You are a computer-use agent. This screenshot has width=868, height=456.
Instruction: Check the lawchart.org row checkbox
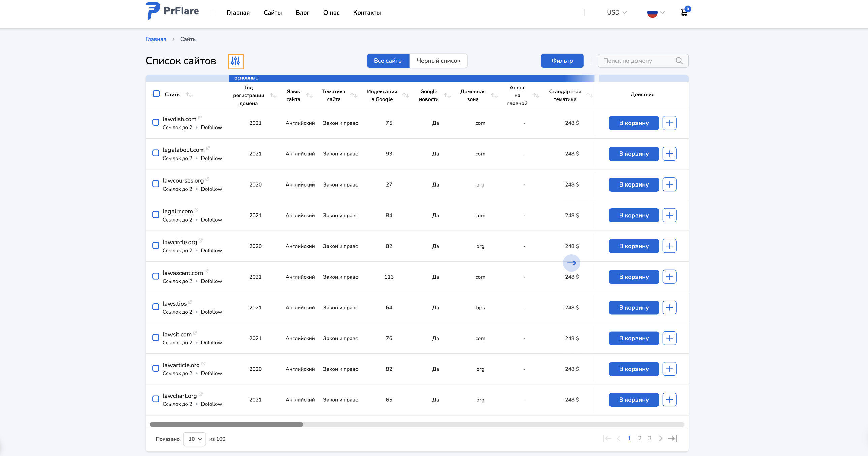point(156,399)
